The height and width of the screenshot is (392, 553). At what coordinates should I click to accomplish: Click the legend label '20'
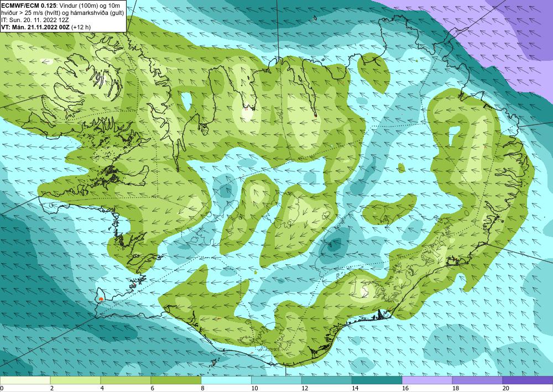(x=505, y=388)
